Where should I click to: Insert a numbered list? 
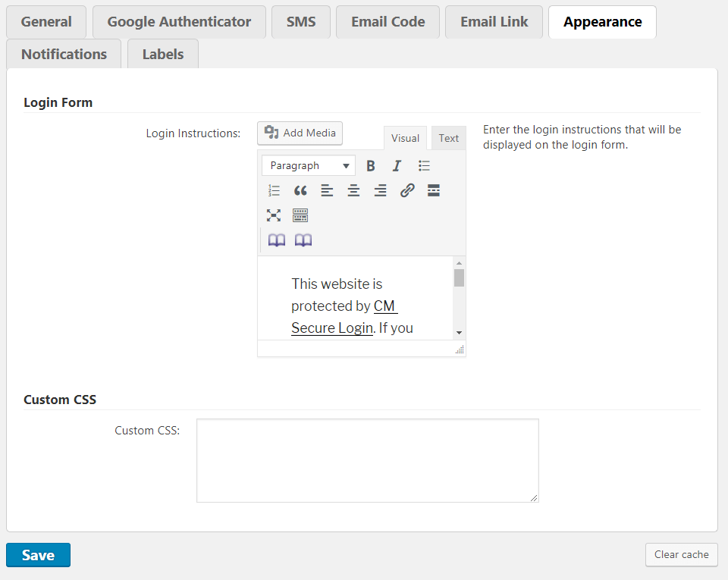(274, 190)
